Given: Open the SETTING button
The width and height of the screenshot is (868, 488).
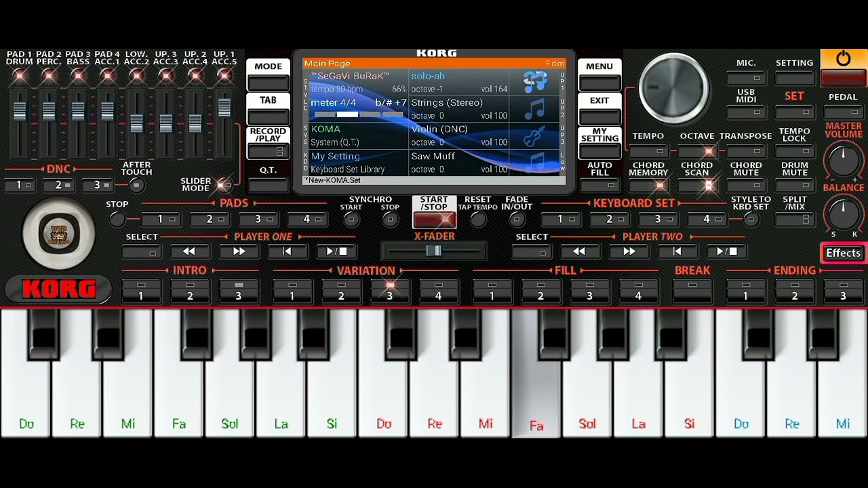Looking at the screenshot, I should (795, 78).
